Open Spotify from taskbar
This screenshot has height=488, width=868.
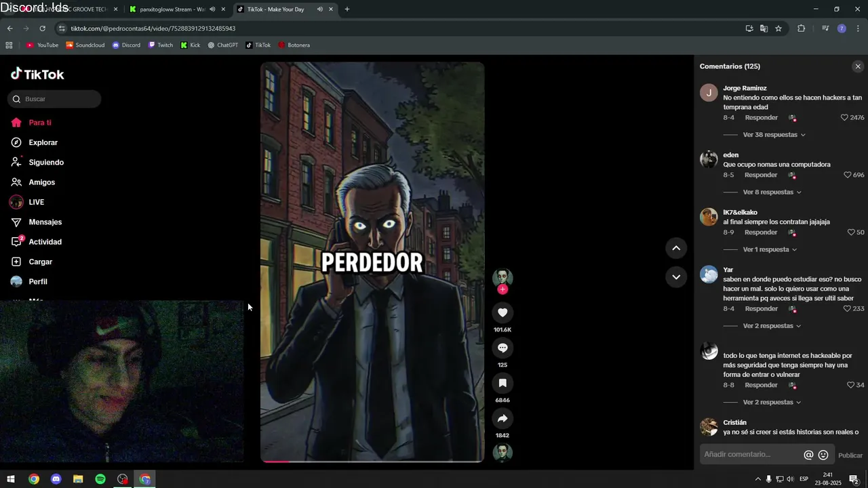click(x=100, y=479)
